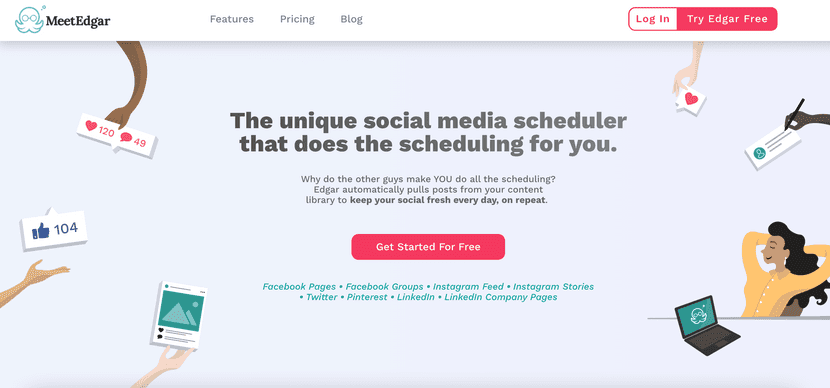The image size is (830, 388).
Task: Click the photo post card illustration
Action: (181, 315)
